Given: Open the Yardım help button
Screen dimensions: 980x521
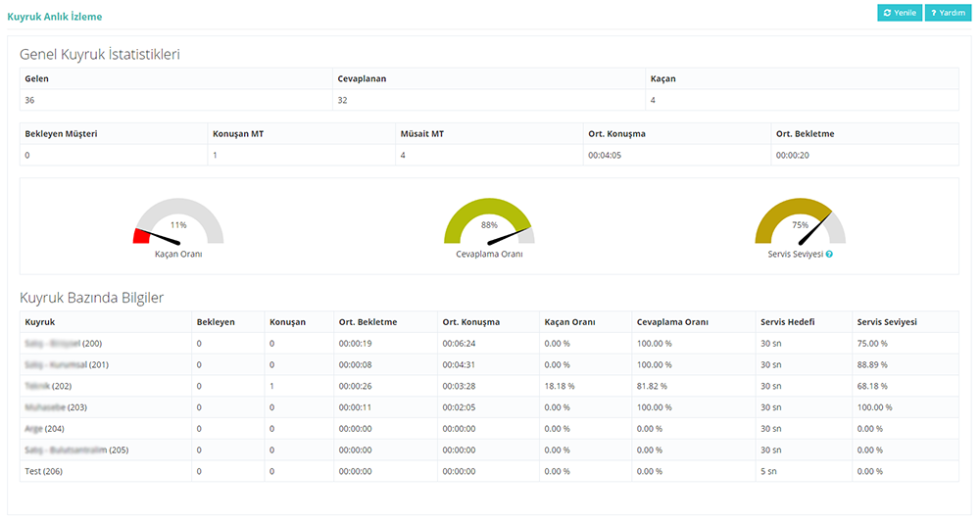Looking at the screenshot, I should [x=948, y=13].
